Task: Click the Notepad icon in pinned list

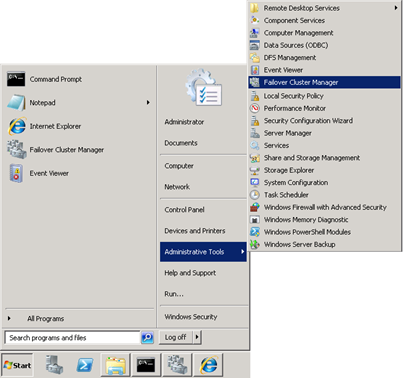Action: click(x=16, y=103)
